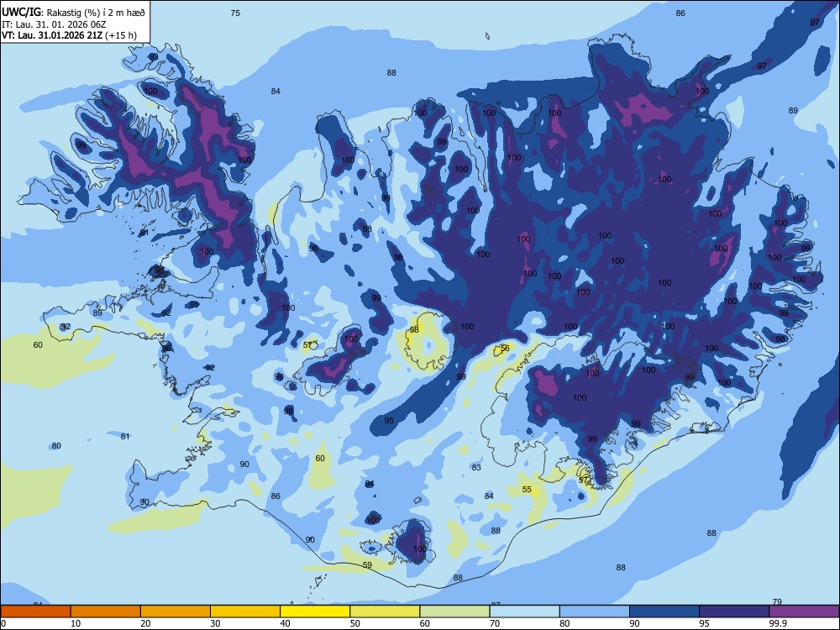This screenshot has height=630, width=840.
Task: Pick the indigo 95–99.9 legend swatch
Action: (734, 612)
